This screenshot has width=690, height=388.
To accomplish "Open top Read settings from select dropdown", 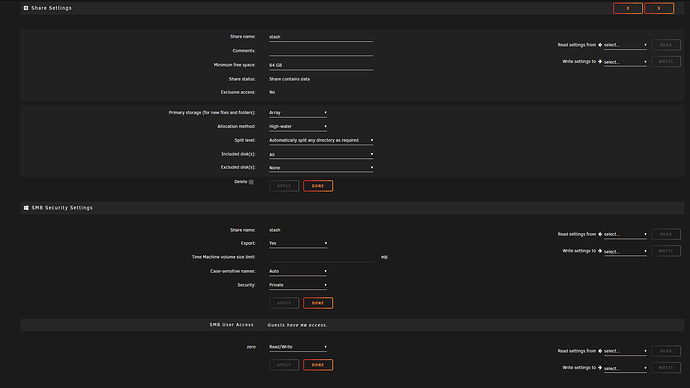I will [625, 45].
